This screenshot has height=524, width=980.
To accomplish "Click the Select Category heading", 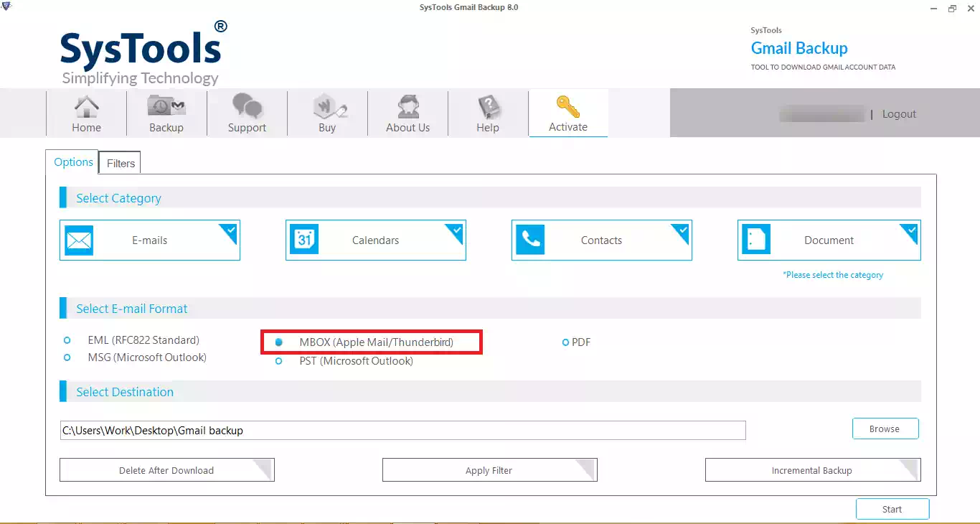I will [x=119, y=198].
